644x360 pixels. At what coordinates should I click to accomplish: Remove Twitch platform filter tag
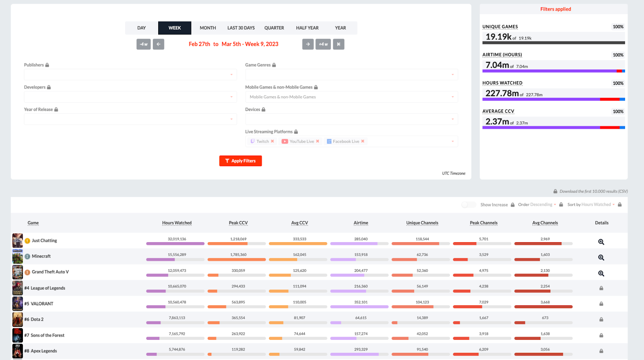pyautogui.click(x=272, y=141)
